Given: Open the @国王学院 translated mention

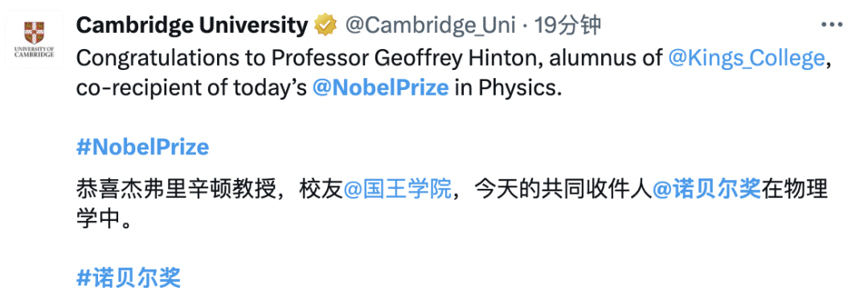Looking at the screenshot, I should click(398, 190).
